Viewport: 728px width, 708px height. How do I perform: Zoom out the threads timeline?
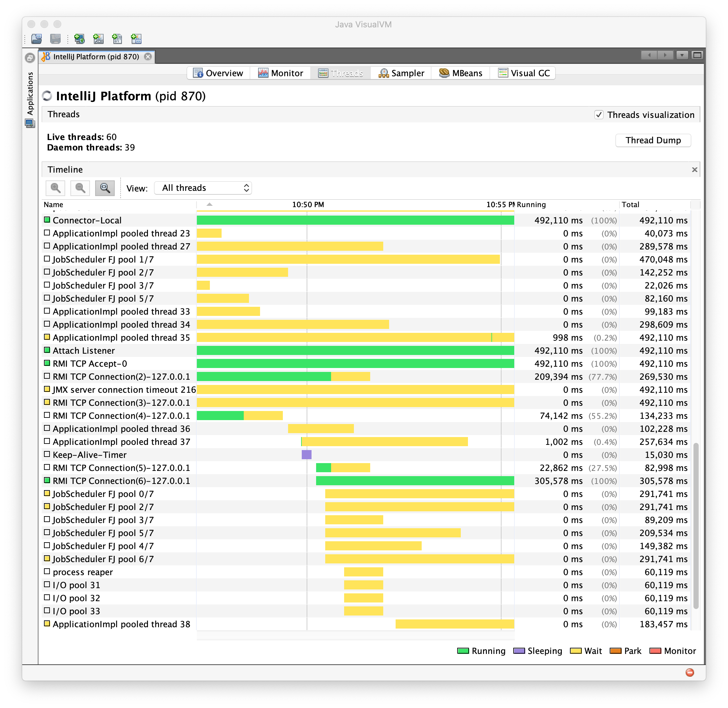pos(80,188)
